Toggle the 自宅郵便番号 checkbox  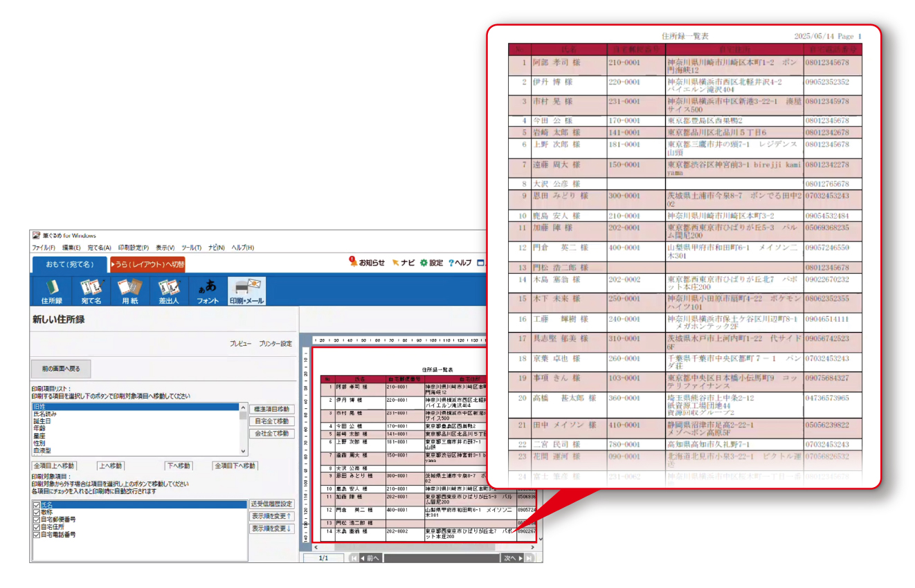pyautogui.click(x=37, y=520)
